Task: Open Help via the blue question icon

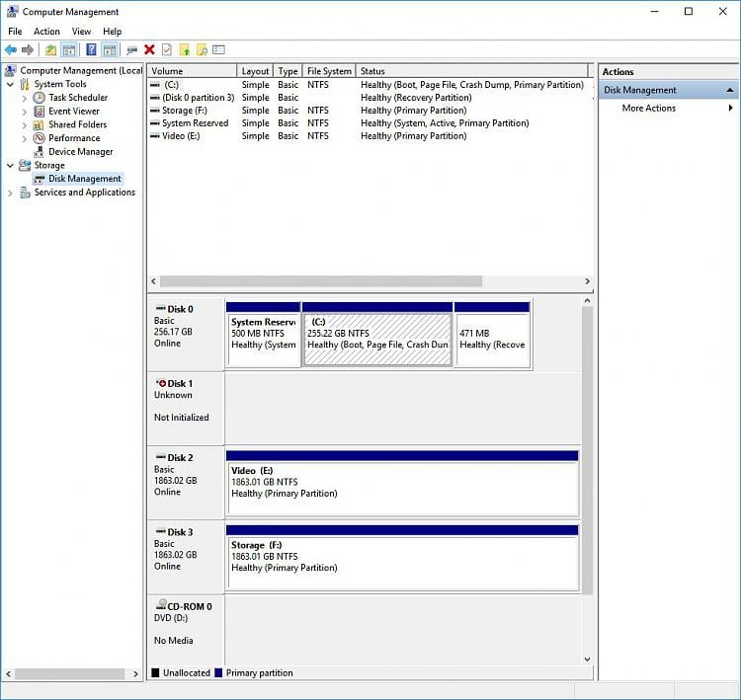Action: click(91, 49)
